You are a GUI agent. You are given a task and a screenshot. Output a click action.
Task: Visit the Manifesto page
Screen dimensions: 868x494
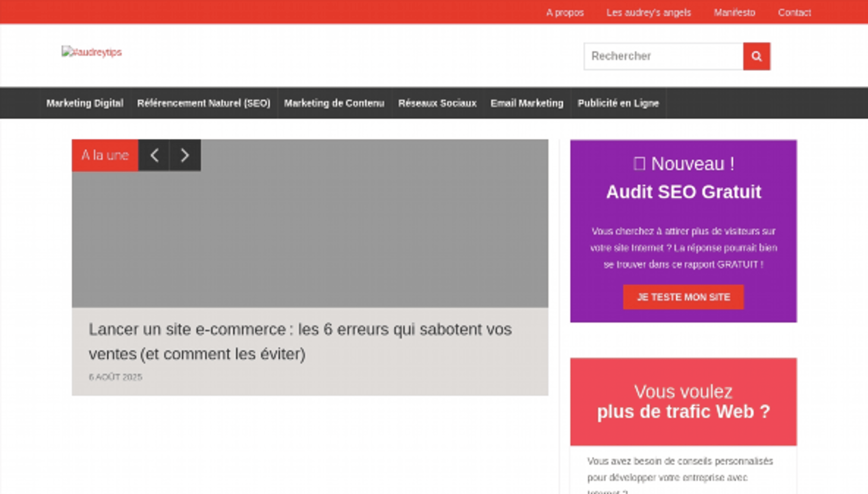coord(734,13)
